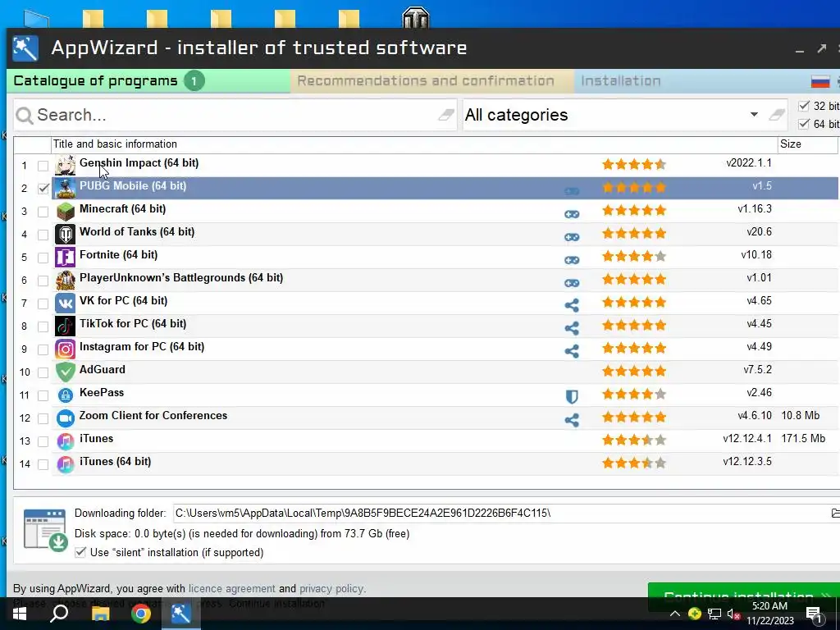The width and height of the screenshot is (840, 630).
Task: Click the VK for PC icon
Action: tap(66, 304)
